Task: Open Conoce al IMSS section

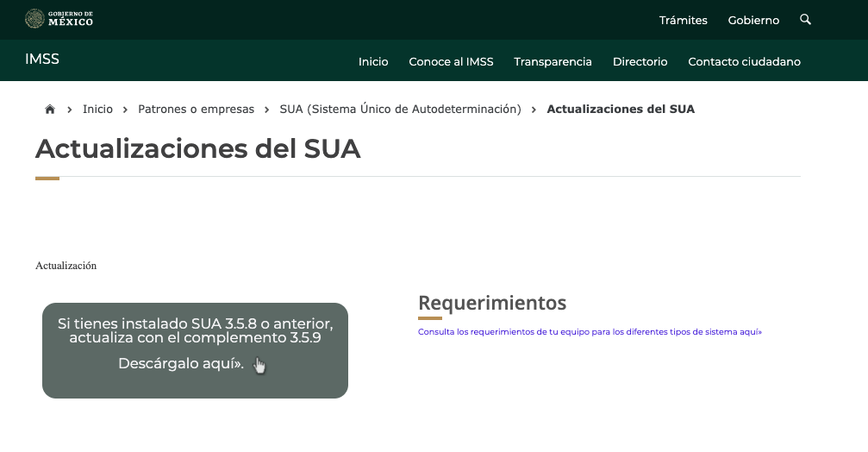Action: pyautogui.click(x=451, y=61)
